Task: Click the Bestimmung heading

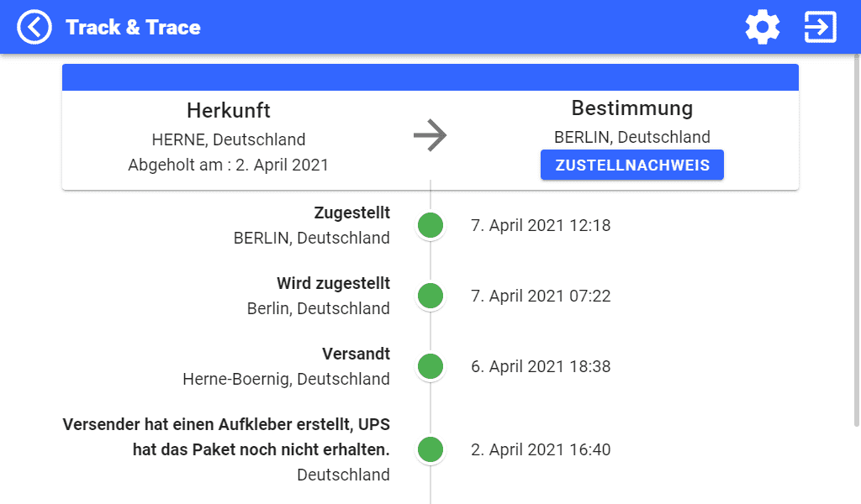Action: (632, 108)
